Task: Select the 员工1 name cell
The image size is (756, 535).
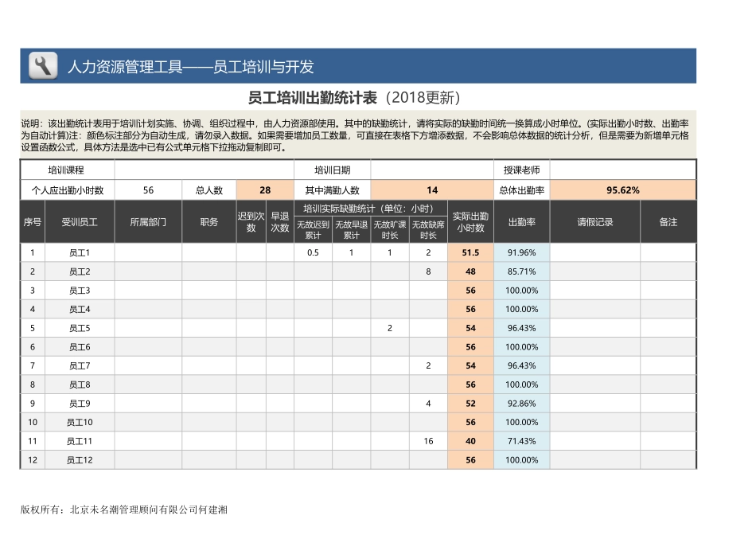Action: pyautogui.click(x=80, y=252)
